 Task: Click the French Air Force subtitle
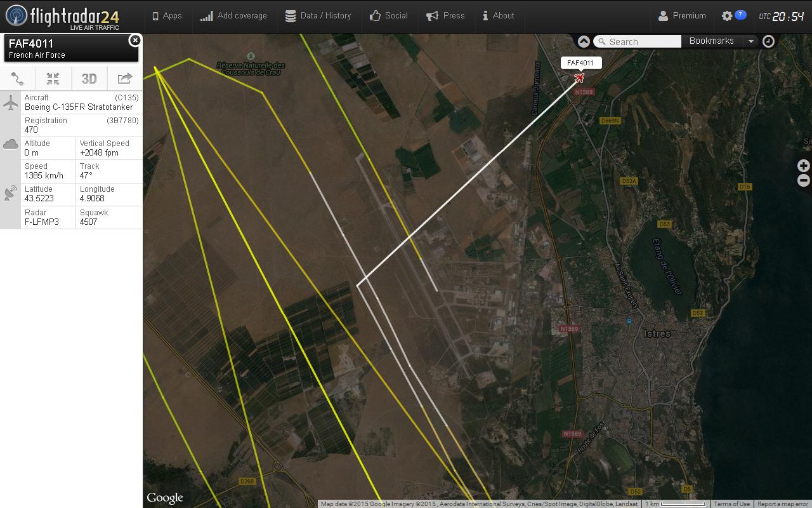(37, 55)
